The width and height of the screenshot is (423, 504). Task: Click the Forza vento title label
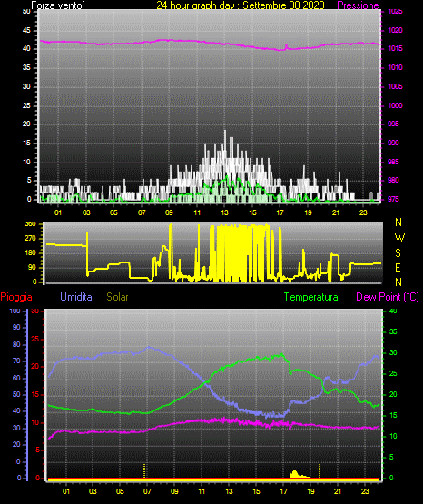coord(58,5)
